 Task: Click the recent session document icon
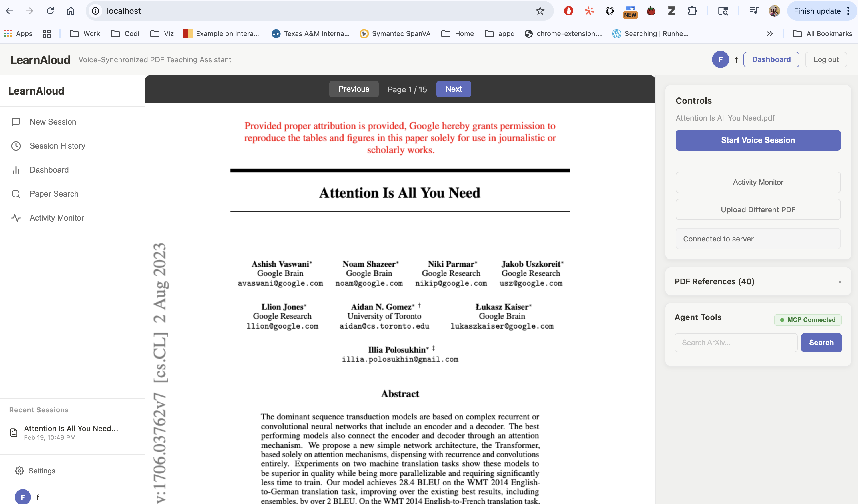click(x=14, y=433)
